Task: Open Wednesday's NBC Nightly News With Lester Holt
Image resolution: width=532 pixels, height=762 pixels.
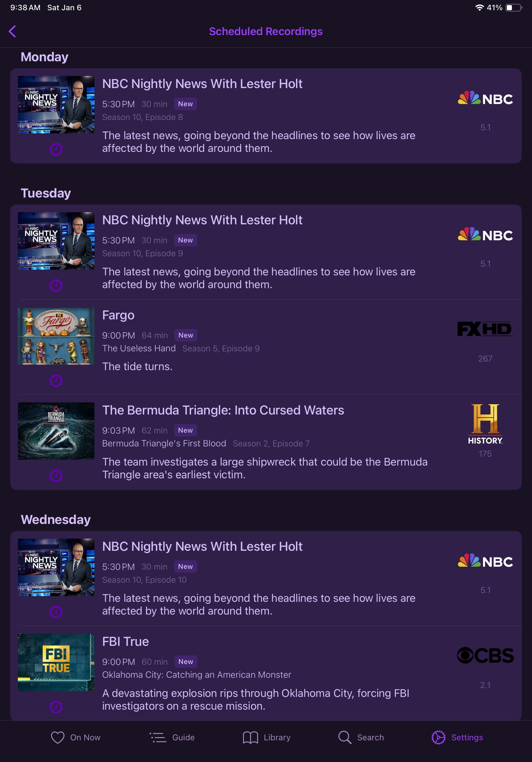Action: 202,546
